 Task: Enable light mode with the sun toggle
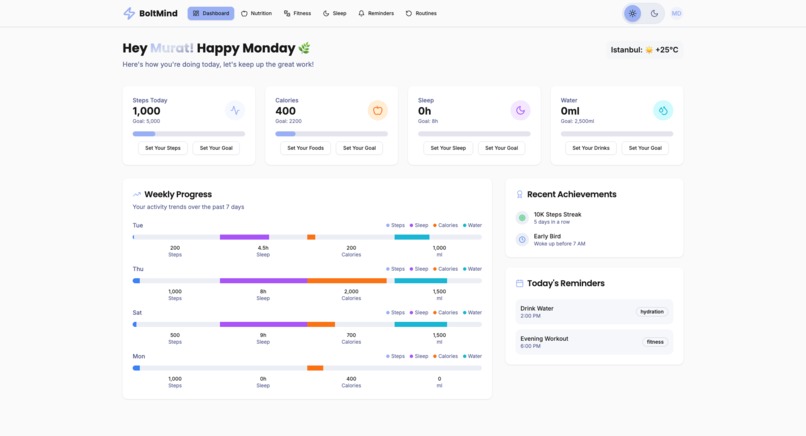tap(632, 13)
